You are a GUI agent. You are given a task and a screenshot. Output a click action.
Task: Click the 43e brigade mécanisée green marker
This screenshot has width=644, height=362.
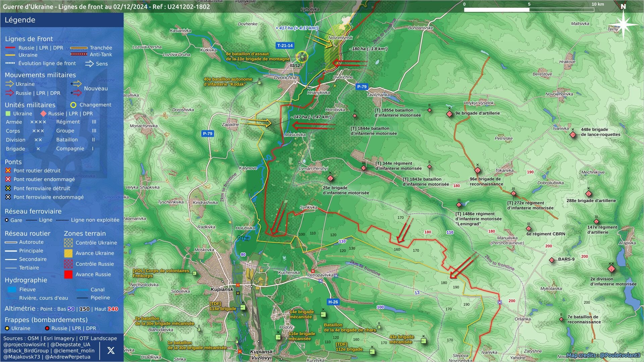click(x=423, y=341)
